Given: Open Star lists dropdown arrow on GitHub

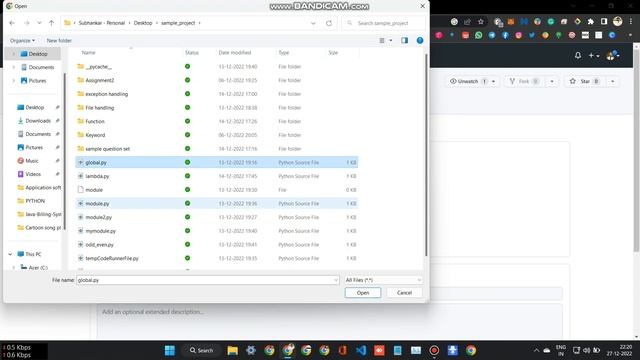Looking at the screenshot, I should pyautogui.click(x=612, y=81).
